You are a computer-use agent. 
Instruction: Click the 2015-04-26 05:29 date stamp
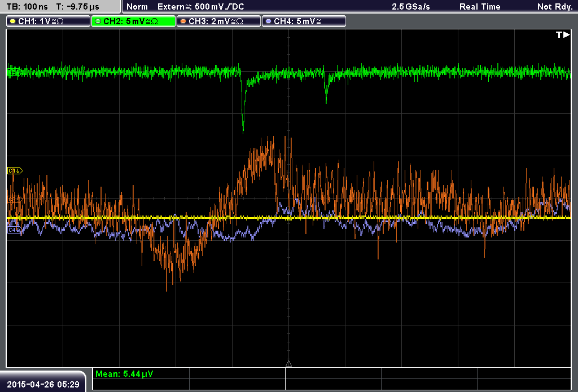point(43,385)
